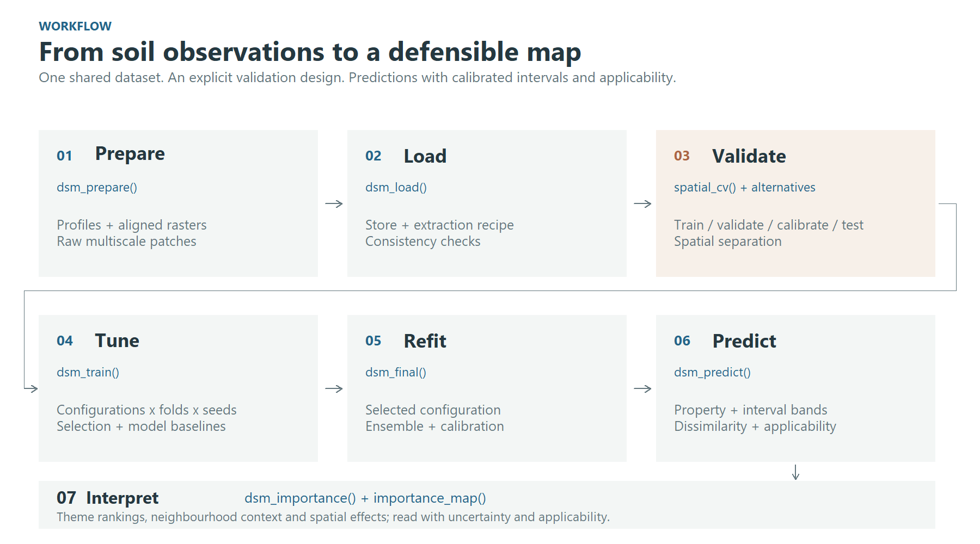The width and height of the screenshot is (980, 544).
Task: Click the 'Theme rankings, neighbourhood context' sentence
Action: click(333, 517)
